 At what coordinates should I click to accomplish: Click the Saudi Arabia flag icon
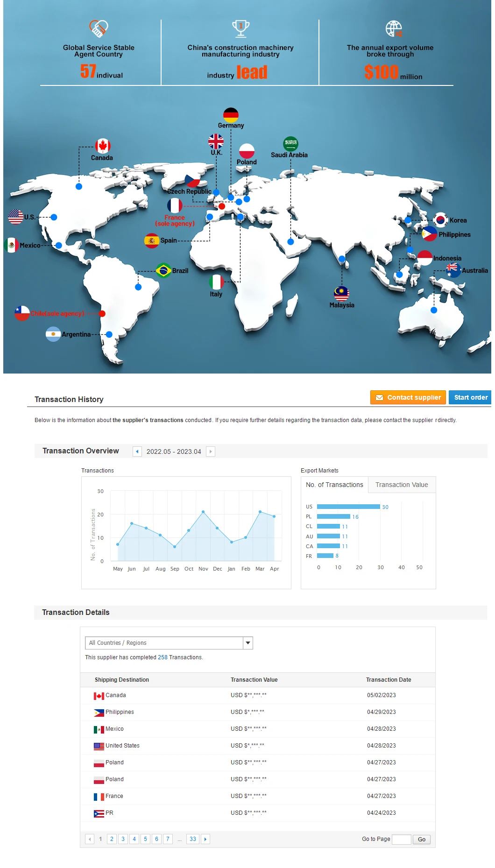290,144
